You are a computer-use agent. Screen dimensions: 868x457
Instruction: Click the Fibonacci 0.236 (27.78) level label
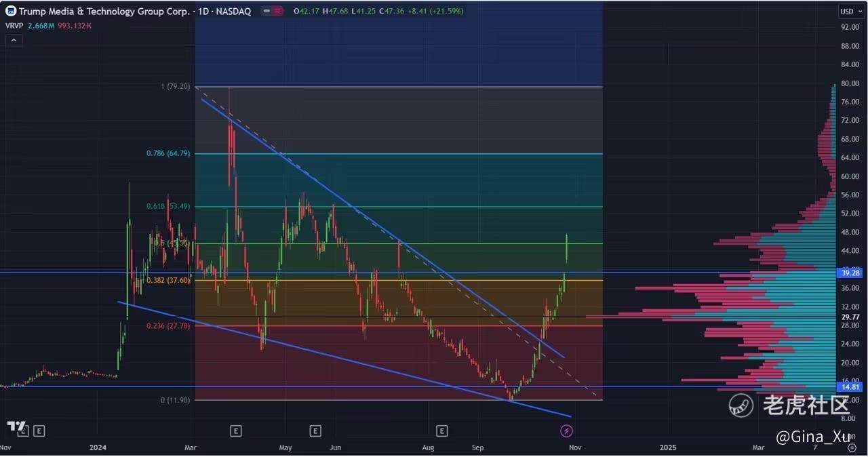[168, 325]
